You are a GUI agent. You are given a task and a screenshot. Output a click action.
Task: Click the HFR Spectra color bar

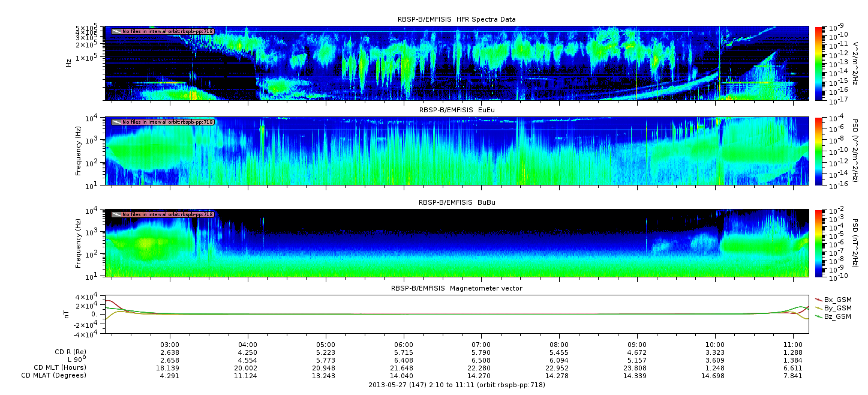(x=819, y=63)
